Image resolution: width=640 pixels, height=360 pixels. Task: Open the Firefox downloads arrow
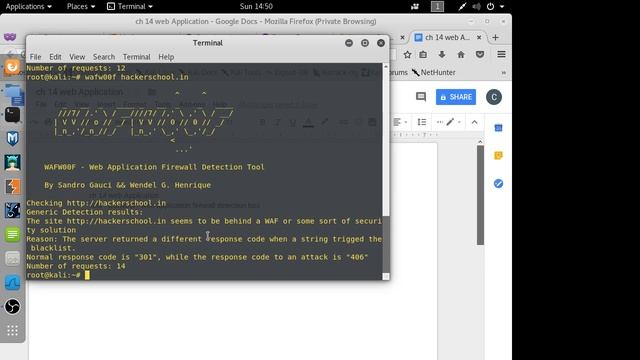pos(442,54)
